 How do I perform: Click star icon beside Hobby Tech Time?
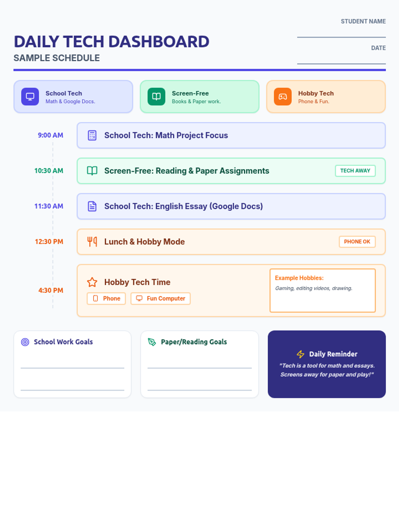coord(92,282)
